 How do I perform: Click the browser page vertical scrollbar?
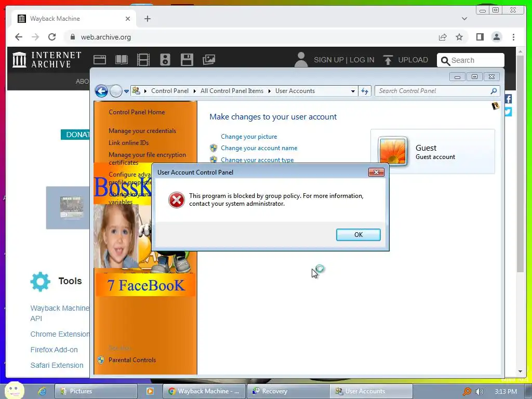click(x=520, y=164)
